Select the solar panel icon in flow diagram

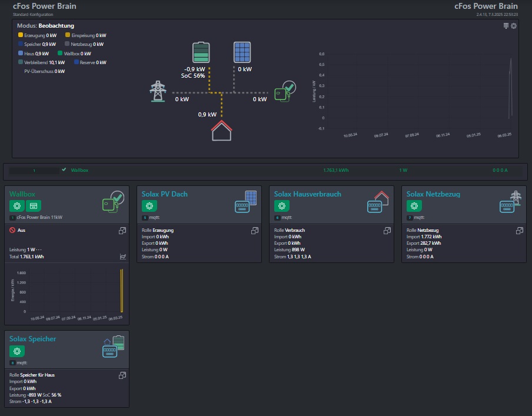pos(242,52)
